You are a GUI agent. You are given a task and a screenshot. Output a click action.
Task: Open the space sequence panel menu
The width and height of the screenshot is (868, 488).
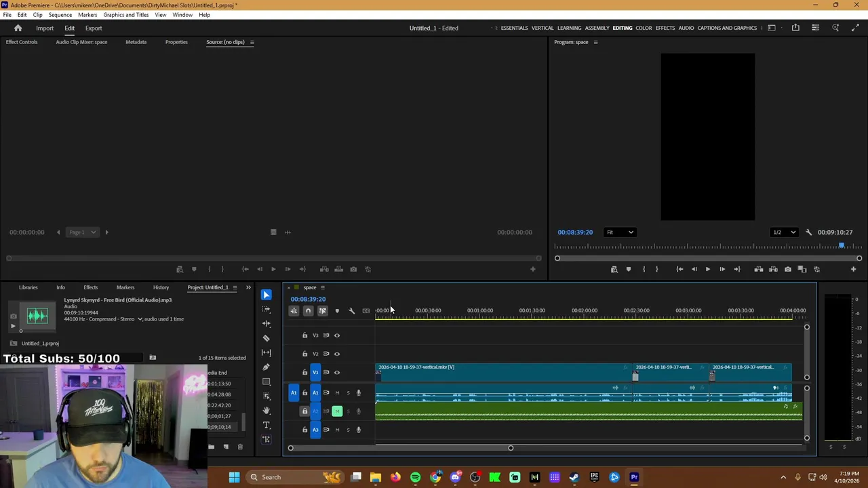(322, 287)
